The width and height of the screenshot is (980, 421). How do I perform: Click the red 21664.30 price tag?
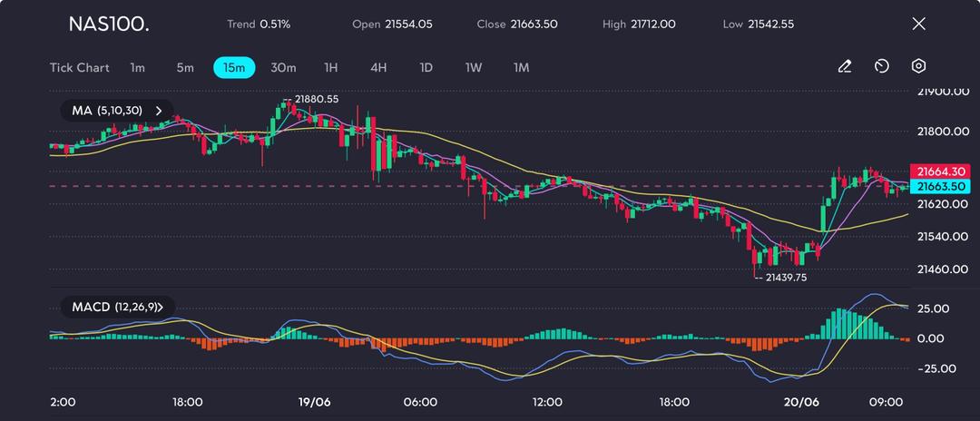(x=943, y=171)
